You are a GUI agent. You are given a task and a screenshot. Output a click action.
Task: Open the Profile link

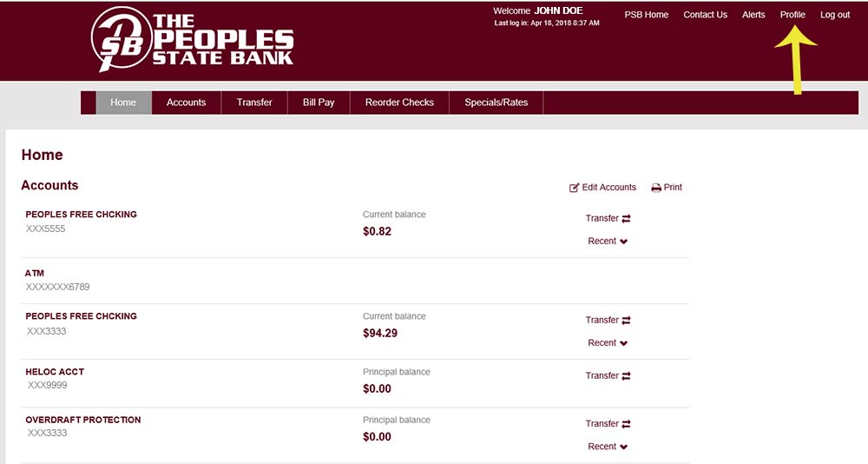tap(792, 15)
